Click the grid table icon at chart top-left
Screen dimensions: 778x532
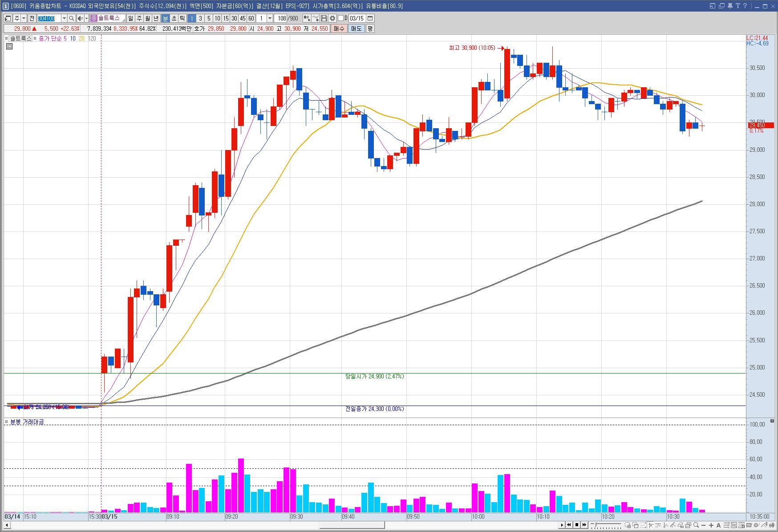click(x=9, y=46)
